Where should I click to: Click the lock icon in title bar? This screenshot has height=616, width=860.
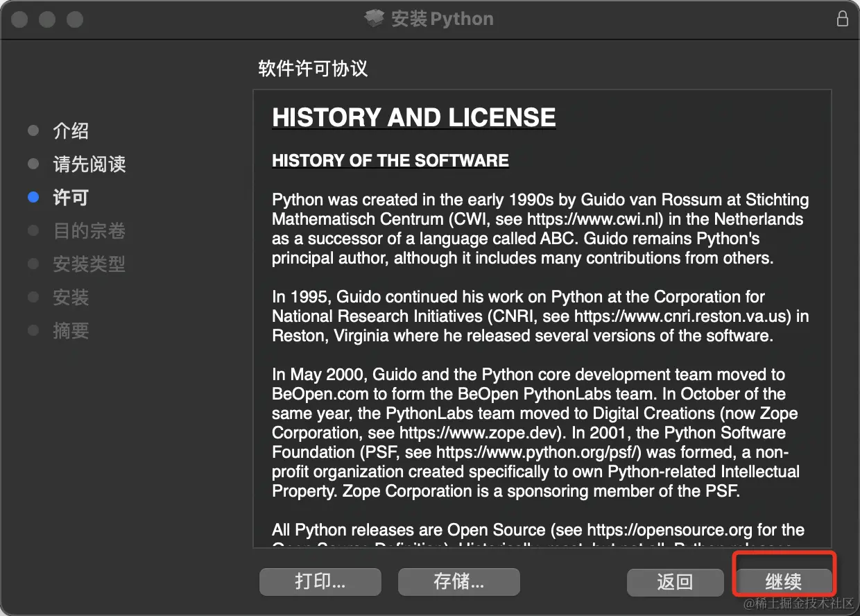[843, 19]
